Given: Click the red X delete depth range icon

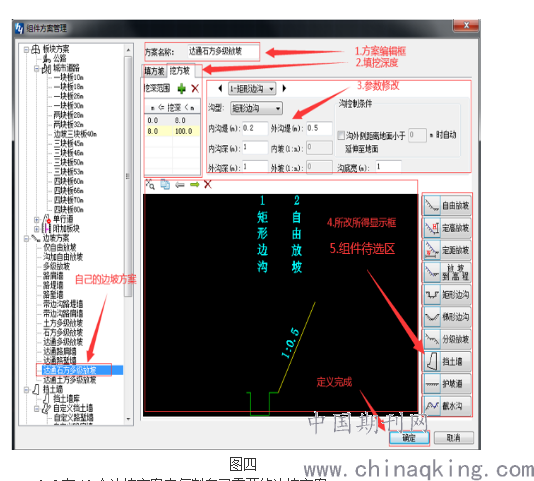Looking at the screenshot, I should (x=195, y=89).
